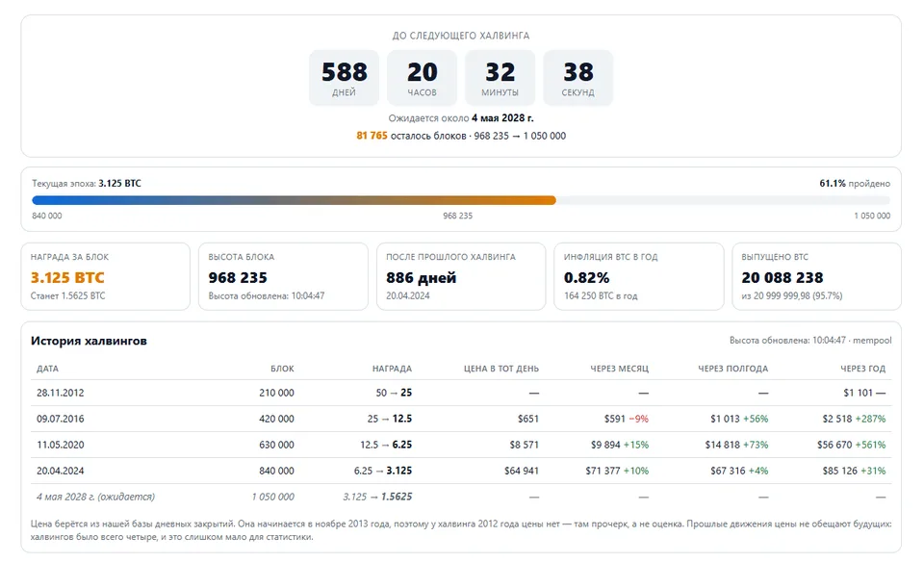Click the "История халвингов" table heading
Screen dimensions: 924x562
pyautogui.click(x=89, y=341)
